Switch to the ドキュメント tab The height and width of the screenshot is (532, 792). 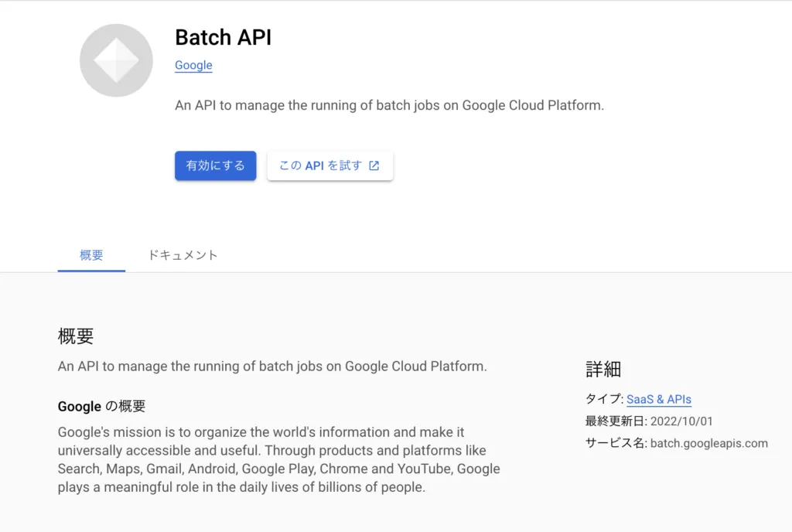point(183,255)
